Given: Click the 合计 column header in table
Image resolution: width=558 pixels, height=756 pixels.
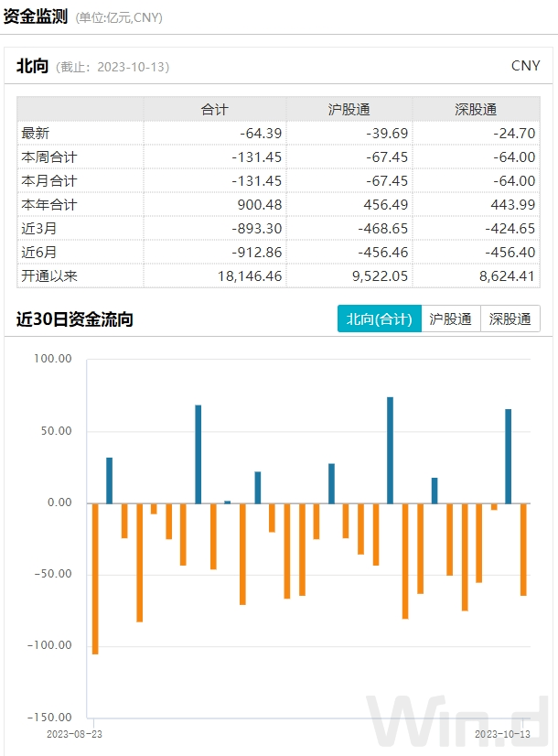Looking at the screenshot, I should 214,109.
